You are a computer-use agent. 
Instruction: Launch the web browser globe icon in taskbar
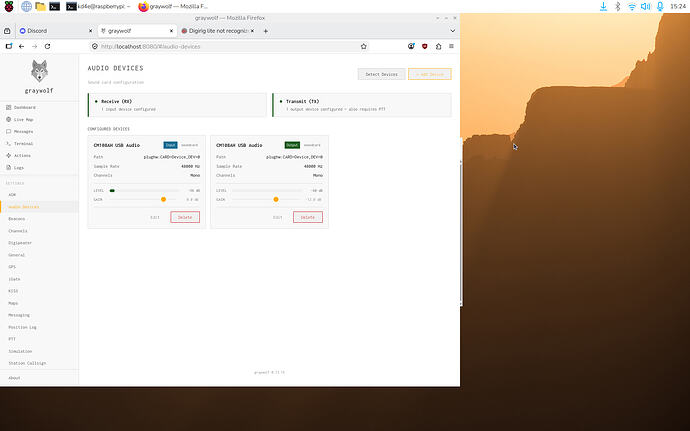pyautogui.click(x=26, y=6)
